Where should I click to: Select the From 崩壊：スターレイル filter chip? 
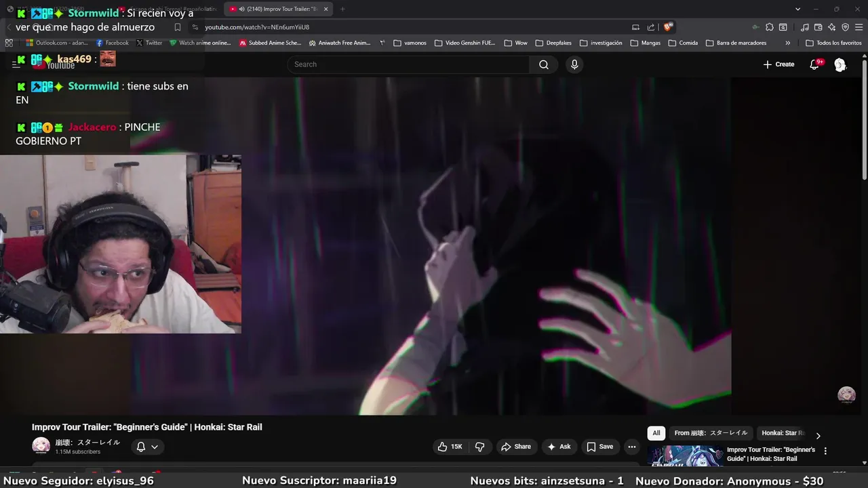pyautogui.click(x=711, y=433)
